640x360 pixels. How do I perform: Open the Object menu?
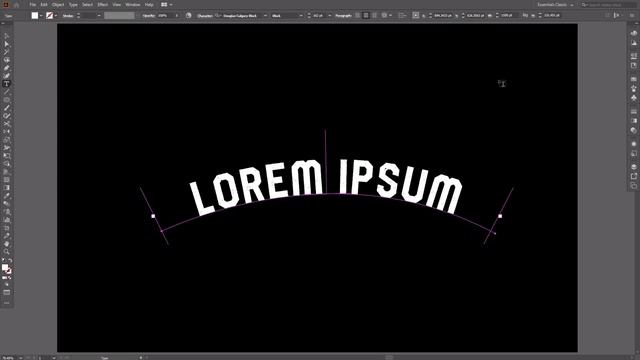click(58, 4)
